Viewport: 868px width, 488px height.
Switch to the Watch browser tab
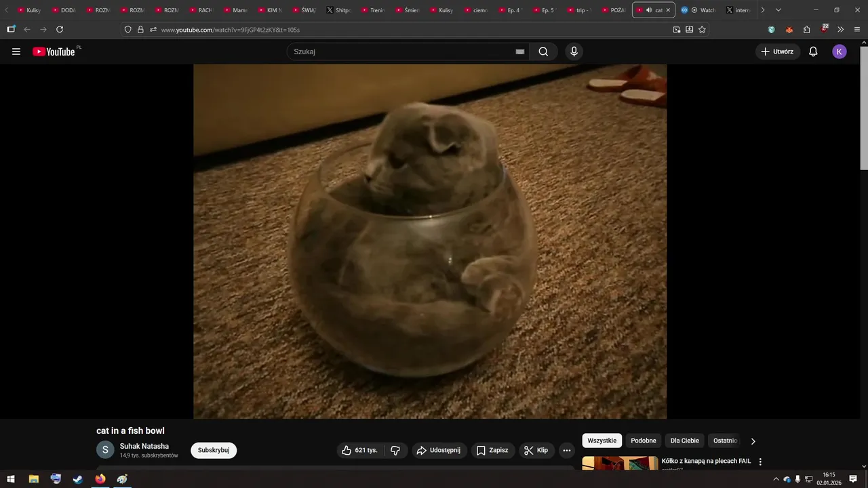click(699, 10)
